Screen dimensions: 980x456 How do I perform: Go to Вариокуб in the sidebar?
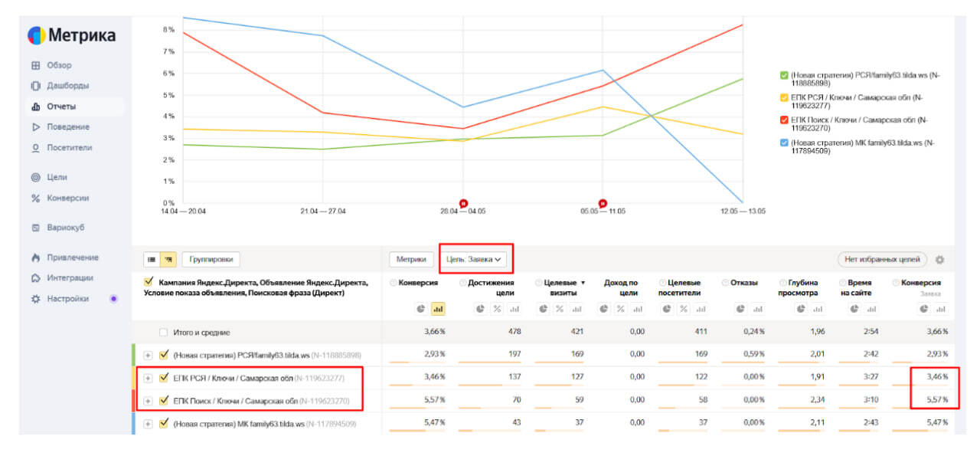(66, 228)
